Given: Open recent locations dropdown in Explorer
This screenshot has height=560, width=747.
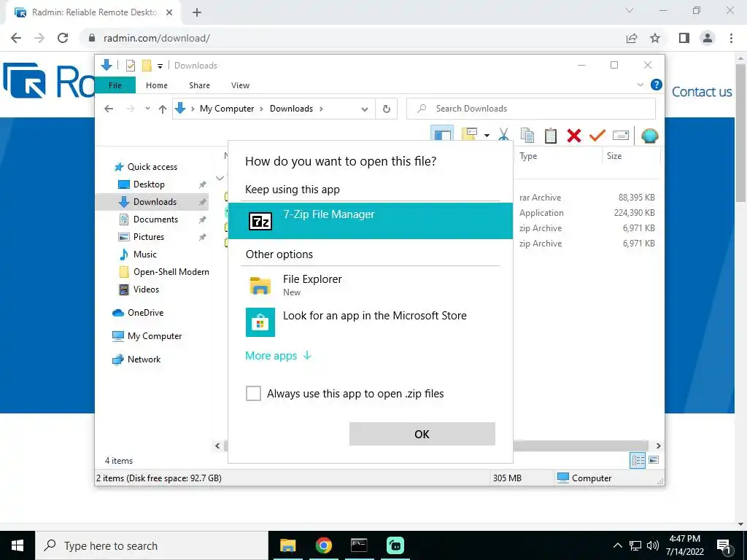Looking at the screenshot, I should [147, 109].
